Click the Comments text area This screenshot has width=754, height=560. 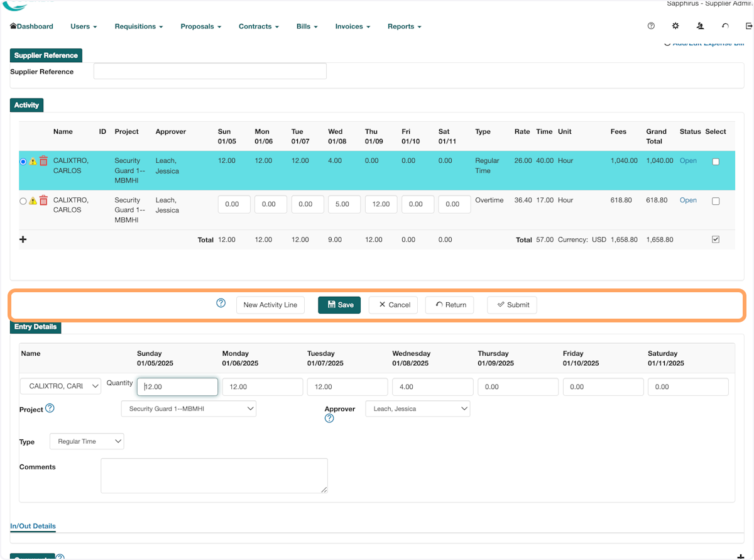pos(214,476)
